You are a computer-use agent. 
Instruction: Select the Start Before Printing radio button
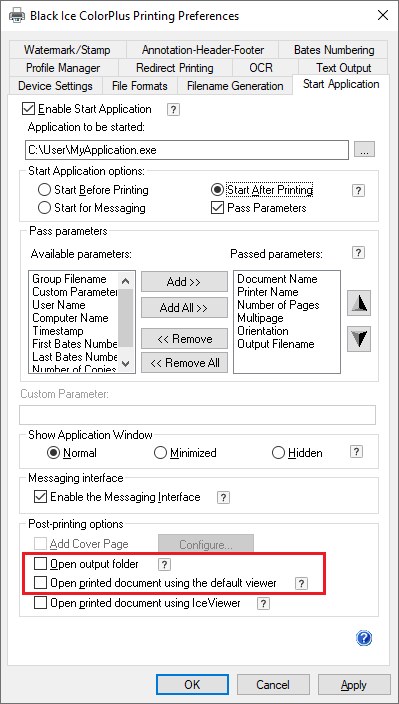tap(44, 190)
